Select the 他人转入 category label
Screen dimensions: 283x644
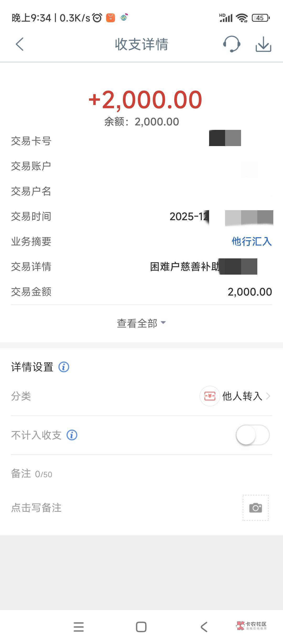point(242,396)
